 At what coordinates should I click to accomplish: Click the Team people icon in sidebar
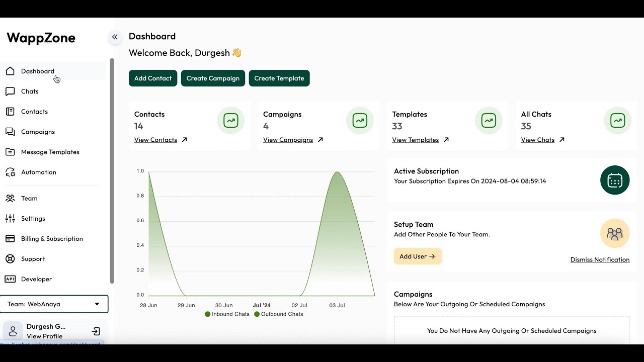[x=10, y=198]
